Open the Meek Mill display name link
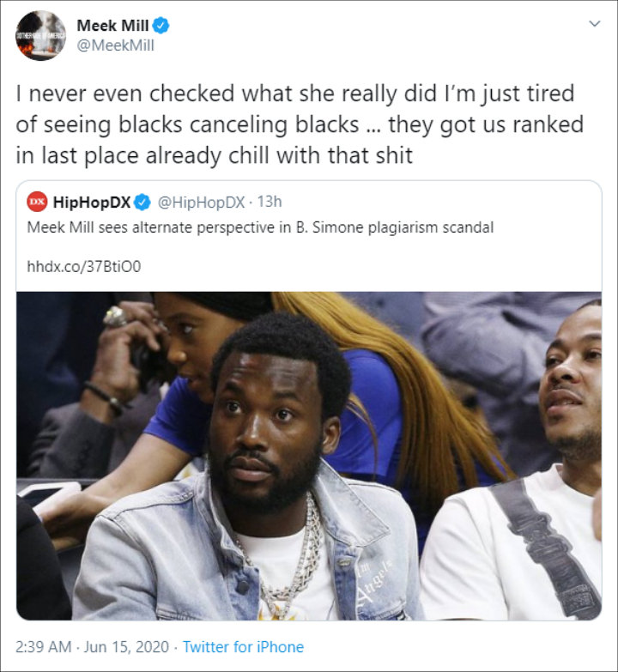This screenshot has height=672, width=618. point(112,26)
